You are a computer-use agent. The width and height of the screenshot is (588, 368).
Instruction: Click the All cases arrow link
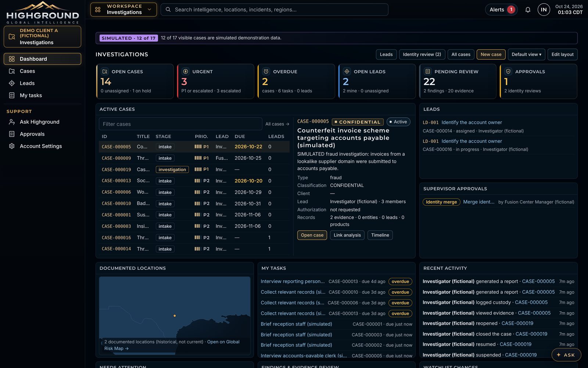[x=277, y=124]
